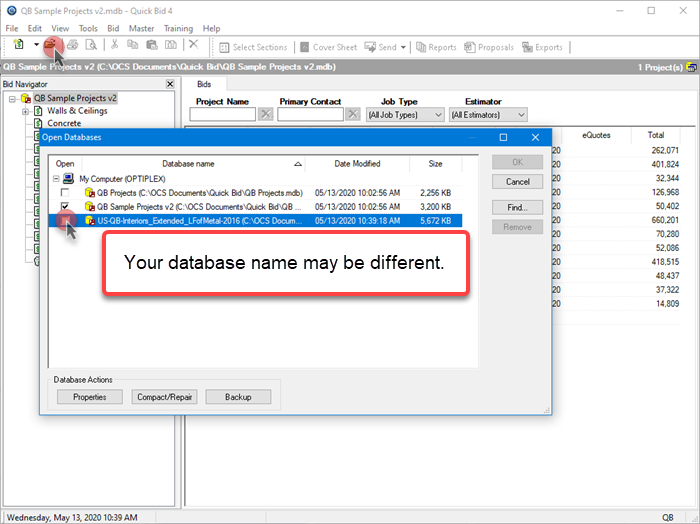Image resolution: width=700 pixels, height=524 pixels.
Task: Click the clear button next to Primary Contact
Action: coord(353,114)
